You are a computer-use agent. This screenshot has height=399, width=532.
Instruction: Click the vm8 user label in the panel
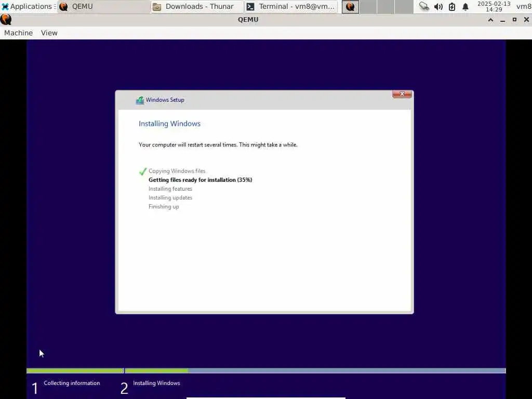(x=524, y=6)
